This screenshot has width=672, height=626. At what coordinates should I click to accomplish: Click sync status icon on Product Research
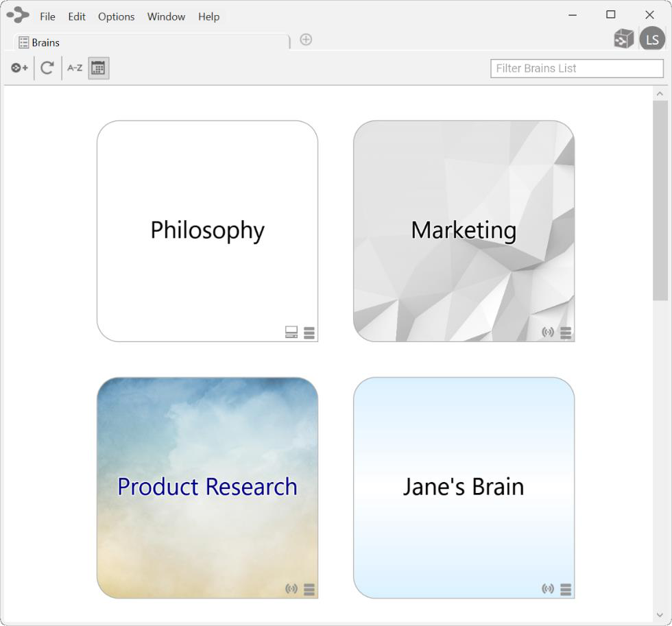click(291, 589)
